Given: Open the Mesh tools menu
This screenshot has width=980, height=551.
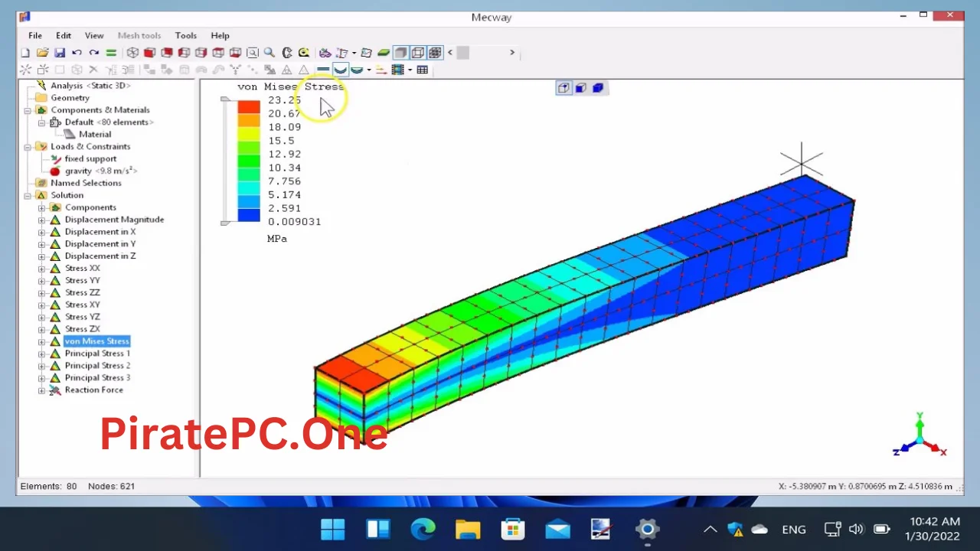Looking at the screenshot, I should 139,35.
